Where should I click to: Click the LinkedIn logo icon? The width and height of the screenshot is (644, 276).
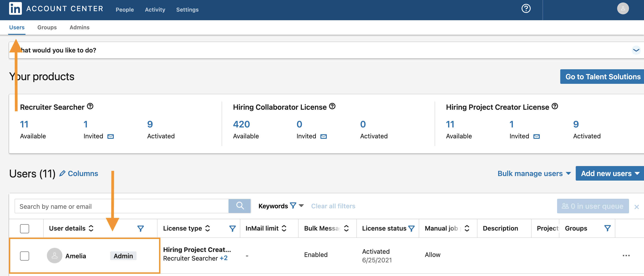[x=15, y=9]
